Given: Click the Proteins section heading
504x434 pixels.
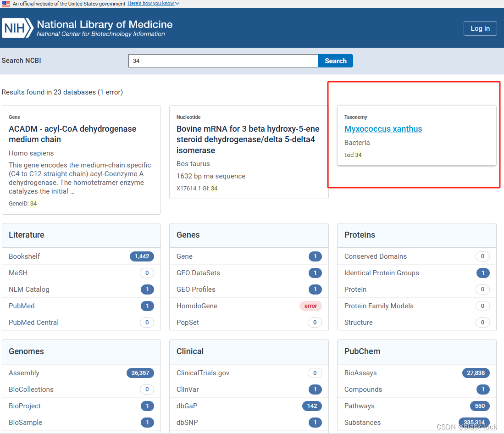Looking at the screenshot, I should (360, 235).
